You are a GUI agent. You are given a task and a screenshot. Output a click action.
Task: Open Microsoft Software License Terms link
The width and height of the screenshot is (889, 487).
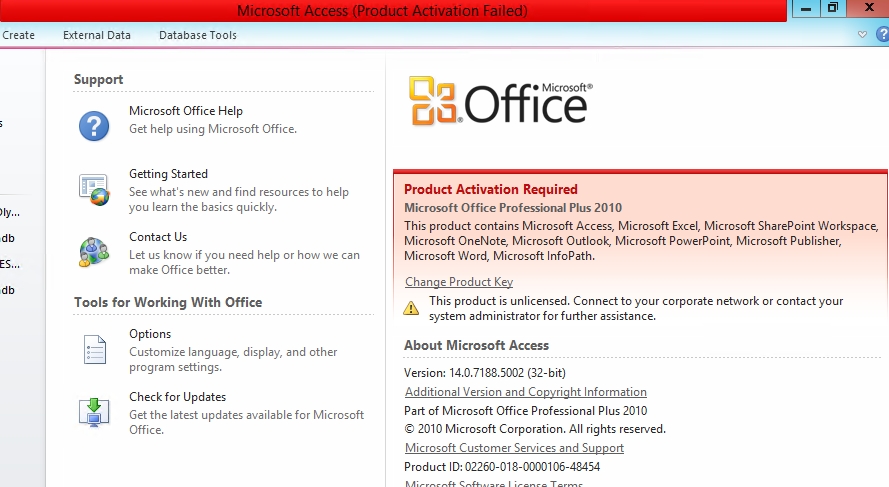click(494, 484)
